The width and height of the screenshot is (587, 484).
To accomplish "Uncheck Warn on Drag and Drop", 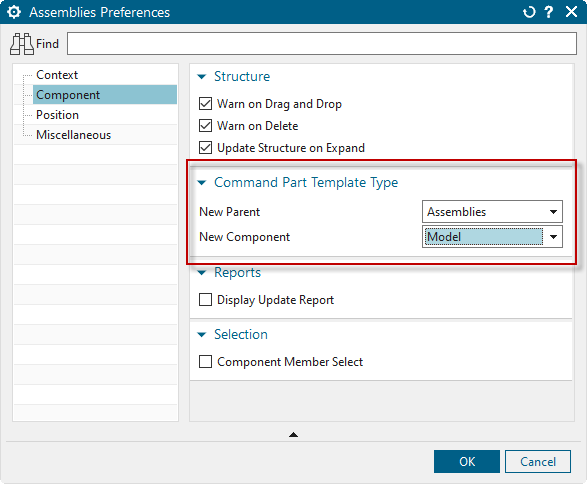I will click(205, 104).
